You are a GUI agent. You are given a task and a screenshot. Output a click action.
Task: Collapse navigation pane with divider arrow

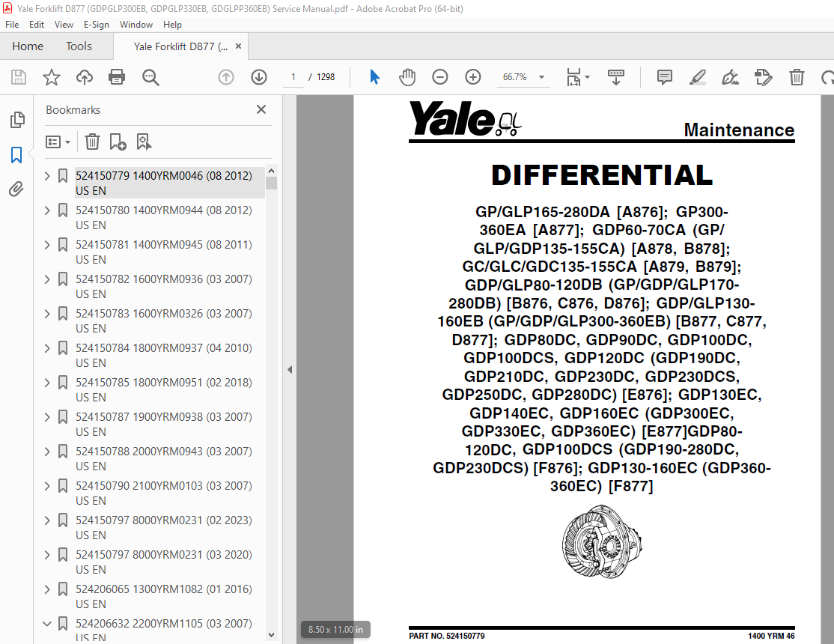pos(290,369)
